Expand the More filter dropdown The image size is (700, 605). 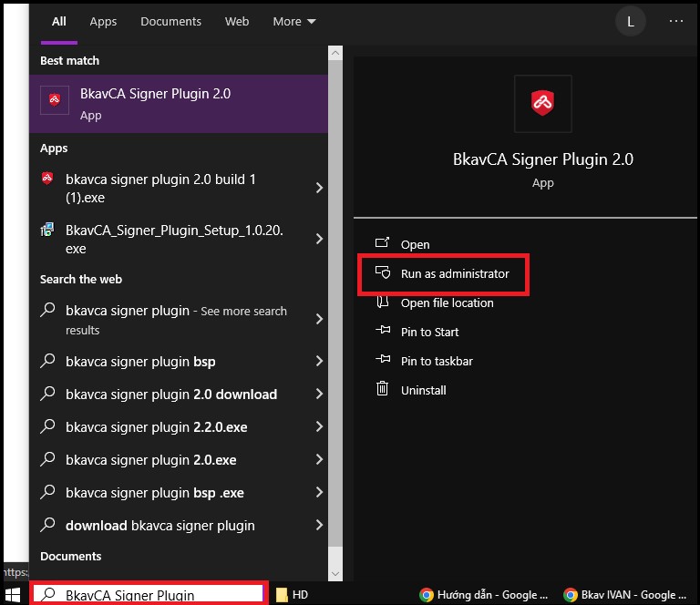294,21
